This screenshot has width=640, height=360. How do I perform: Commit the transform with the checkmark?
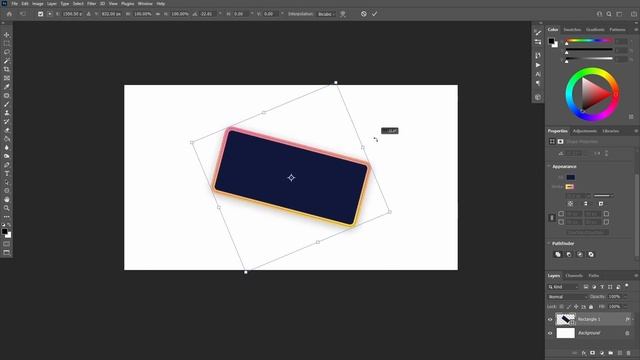(374, 14)
